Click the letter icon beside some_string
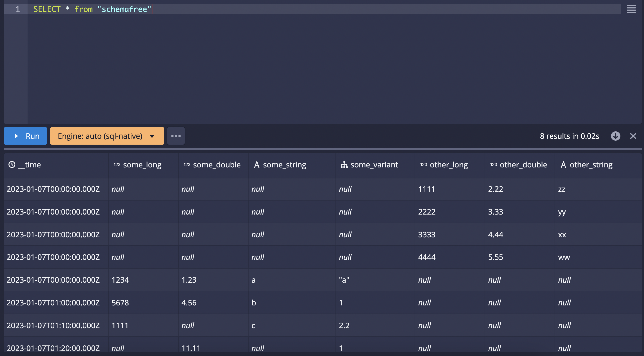This screenshot has height=356, width=644. coord(257,165)
